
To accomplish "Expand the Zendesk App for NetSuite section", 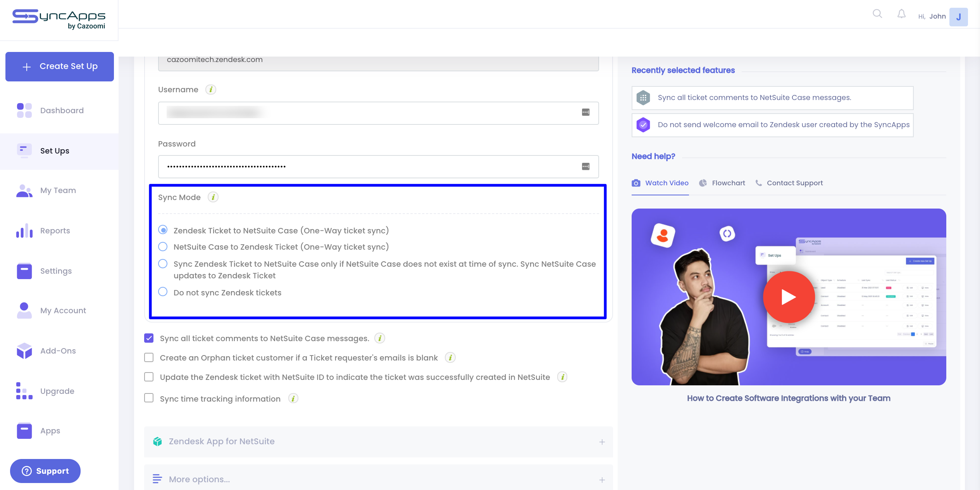I will coord(379,442).
